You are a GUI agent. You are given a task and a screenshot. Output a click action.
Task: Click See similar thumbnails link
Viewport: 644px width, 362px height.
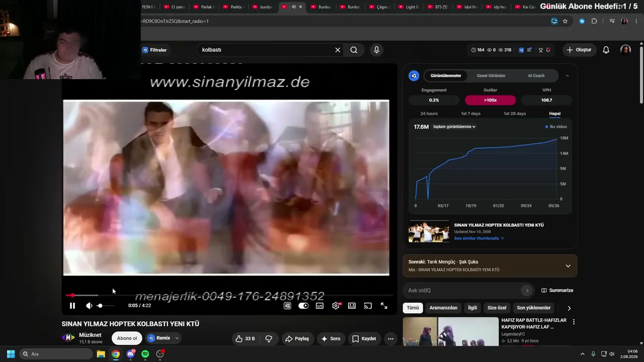point(478,238)
